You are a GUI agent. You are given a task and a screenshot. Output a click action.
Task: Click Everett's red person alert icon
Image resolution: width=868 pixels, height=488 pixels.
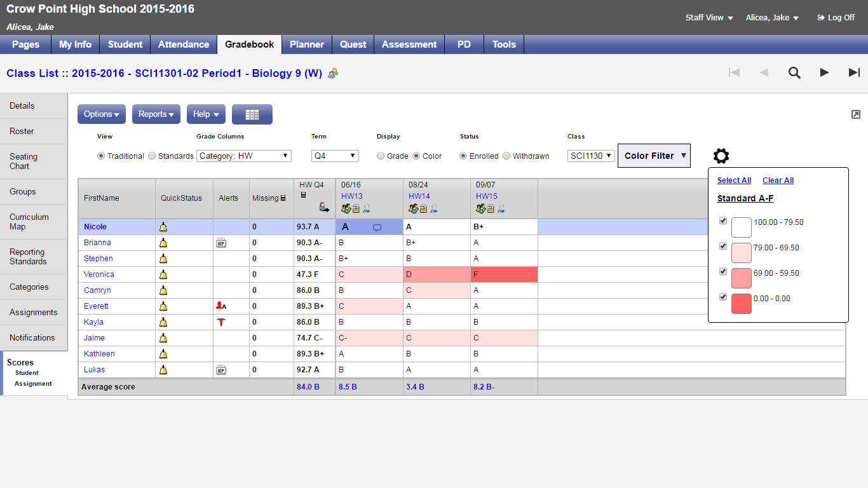(221, 306)
